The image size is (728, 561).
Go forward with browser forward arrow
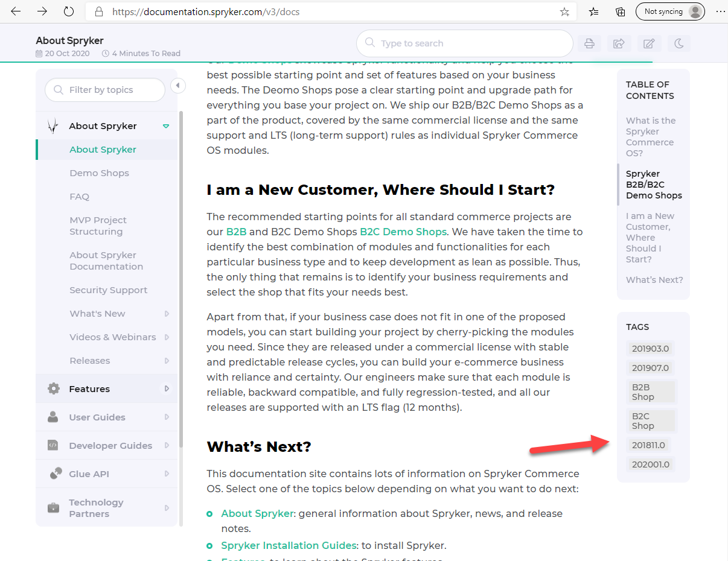coord(42,11)
